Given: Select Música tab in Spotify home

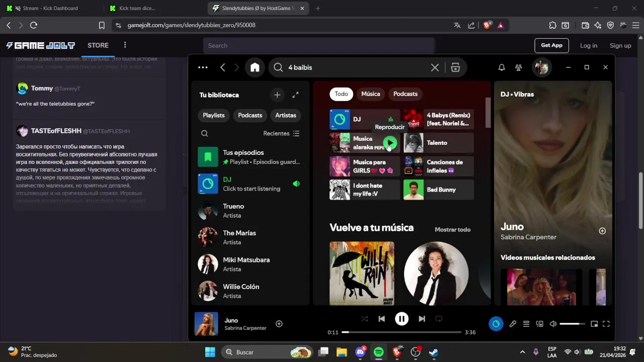Looking at the screenshot, I should pyautogui.click(x=371, y=94).
